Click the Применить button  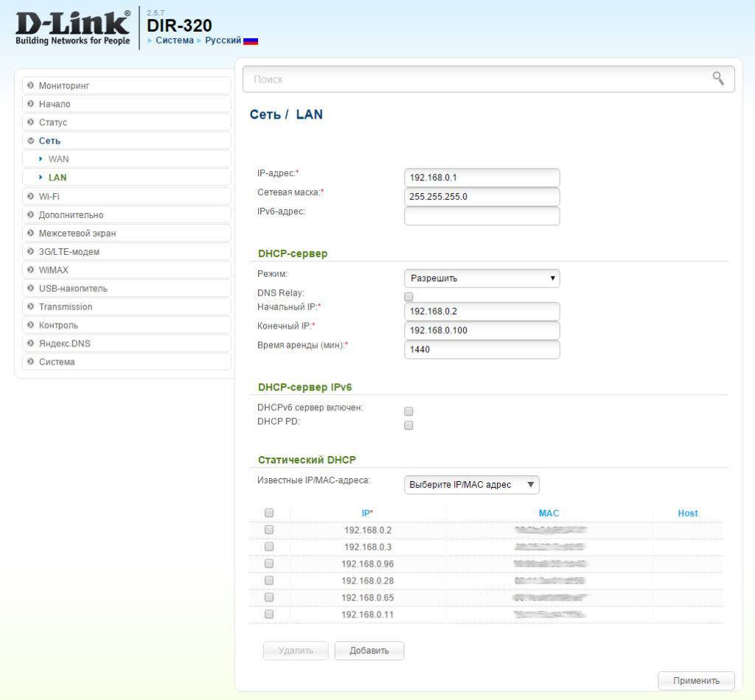tap(696, 681)
